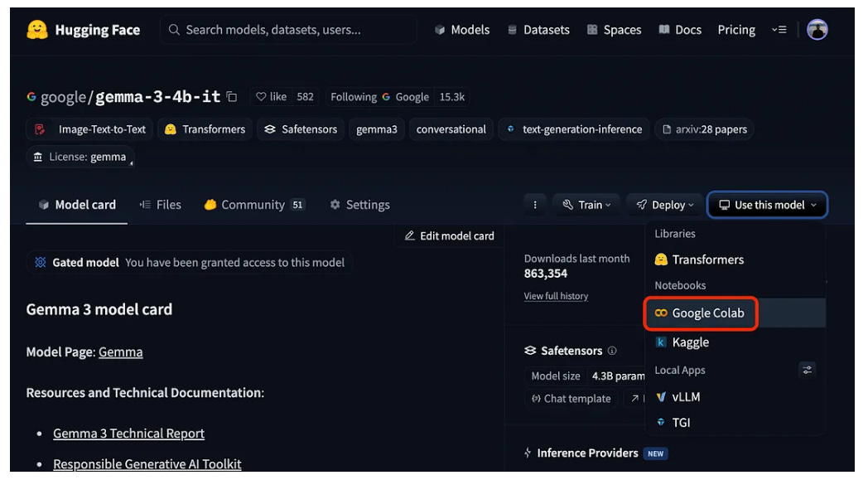868x480 pixels.
Task: Click the Kaggle K icon
Action: click(x=660, y=342)
